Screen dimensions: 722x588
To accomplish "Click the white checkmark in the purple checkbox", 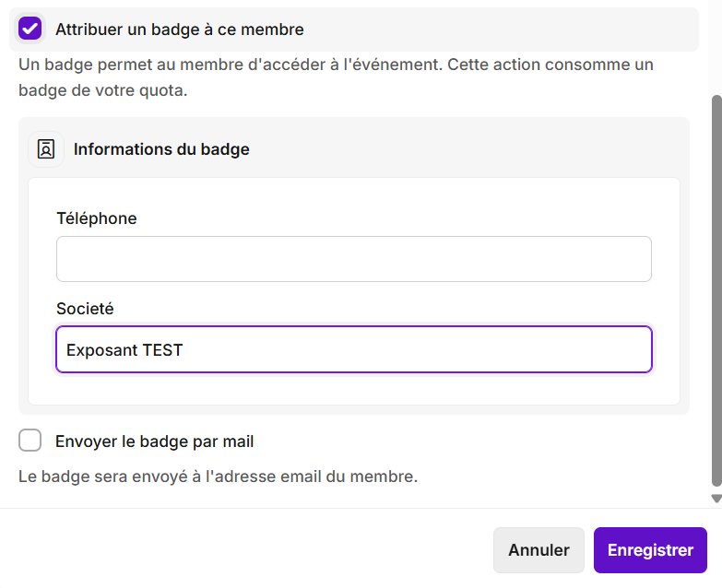I will pos(30,29).
